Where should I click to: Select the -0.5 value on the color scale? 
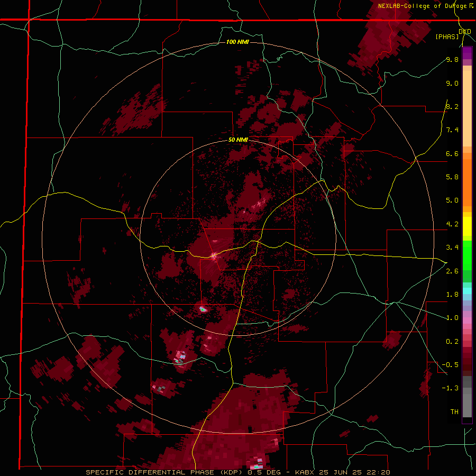[450, 364]
